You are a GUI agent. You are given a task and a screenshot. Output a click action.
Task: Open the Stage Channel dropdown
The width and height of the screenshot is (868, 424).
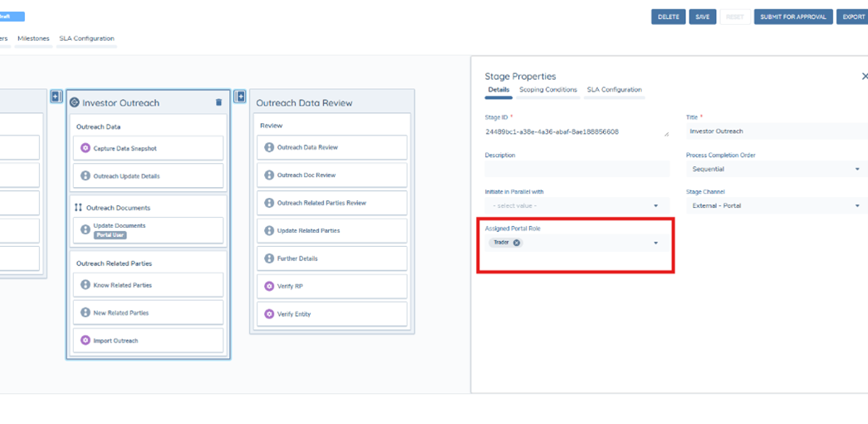click(857, 205)
